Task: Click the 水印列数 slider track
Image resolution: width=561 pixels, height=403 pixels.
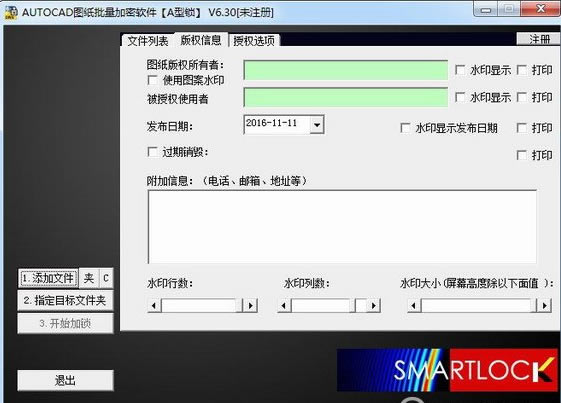Action: pyautogui.click(x=329, y=306)
